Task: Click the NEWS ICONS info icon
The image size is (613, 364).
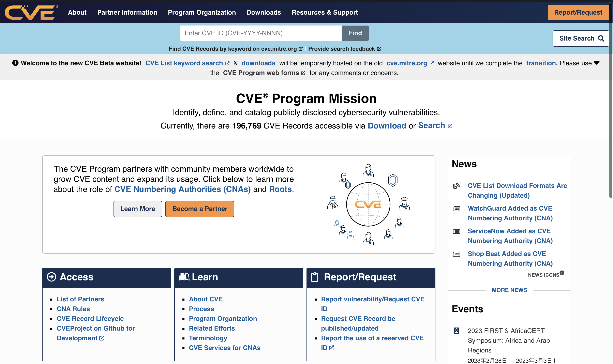Action: 562,273
